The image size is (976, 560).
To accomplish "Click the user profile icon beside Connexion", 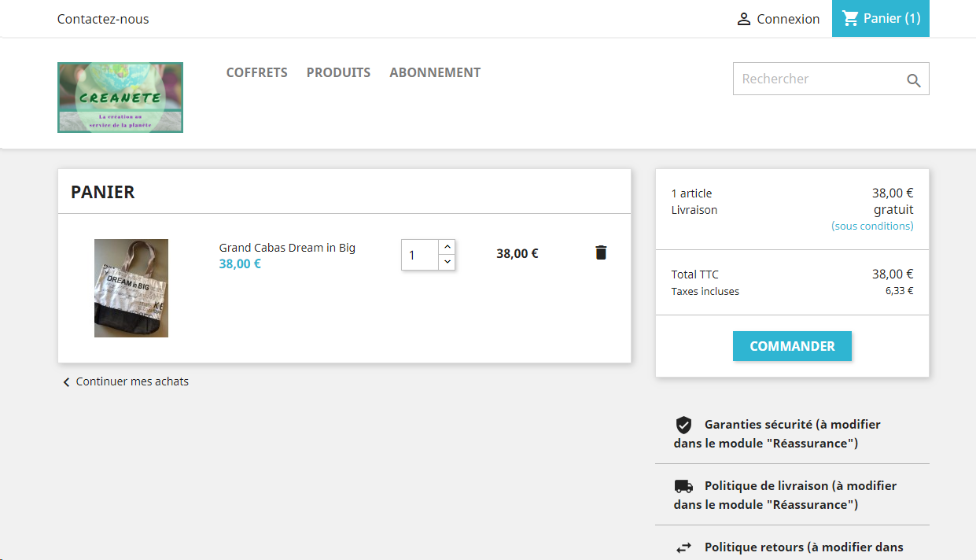I will (x=743, y=19).
